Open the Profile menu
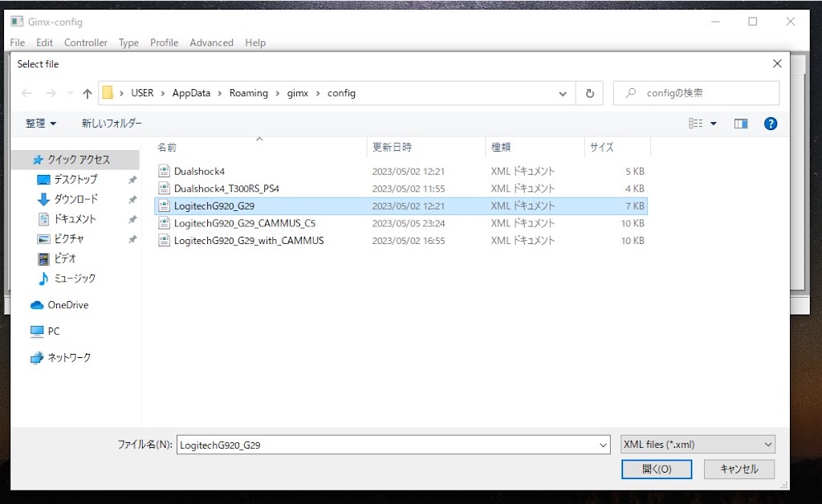822x504 pixels. (164, 43)
